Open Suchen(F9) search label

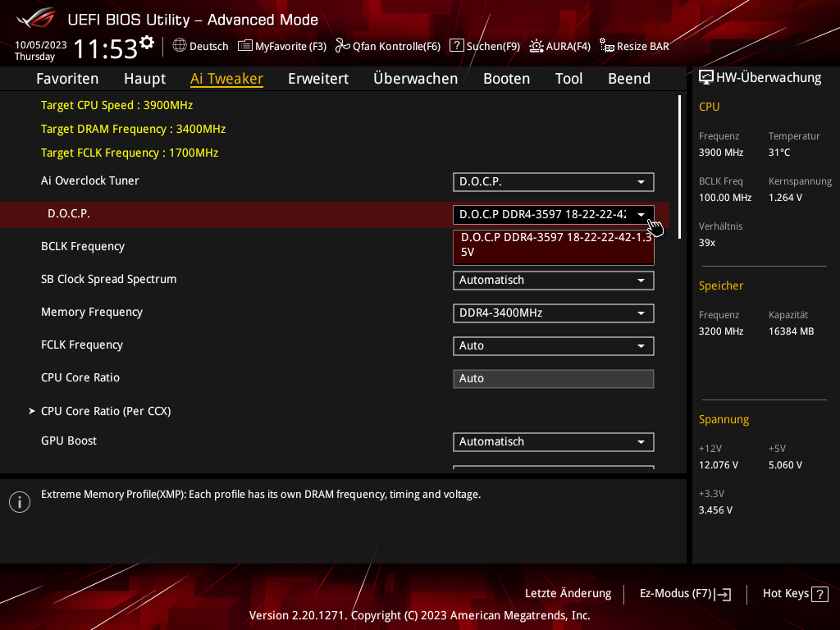point(493,46)
